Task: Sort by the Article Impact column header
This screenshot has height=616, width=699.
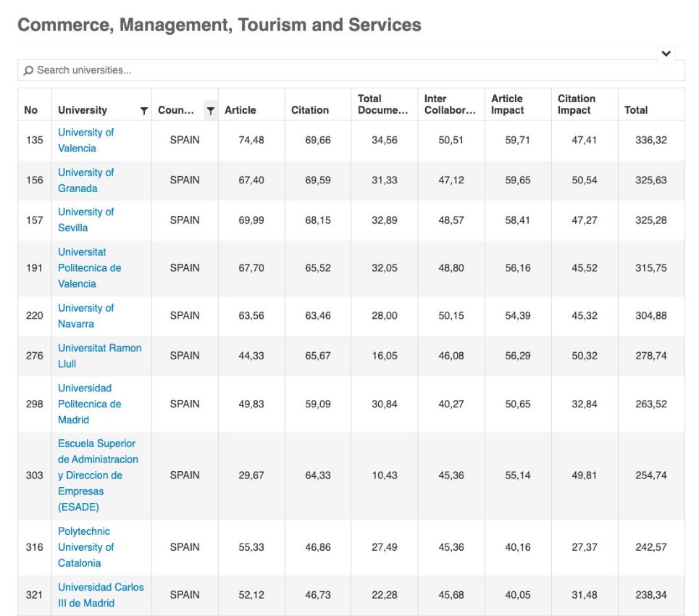Action: point(507,104)
